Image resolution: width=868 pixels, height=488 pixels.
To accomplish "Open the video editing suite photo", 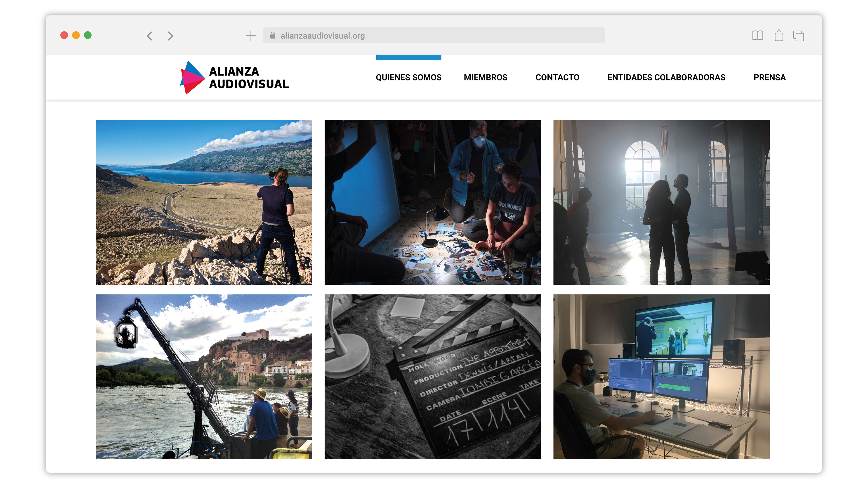I will coord(661,377).
